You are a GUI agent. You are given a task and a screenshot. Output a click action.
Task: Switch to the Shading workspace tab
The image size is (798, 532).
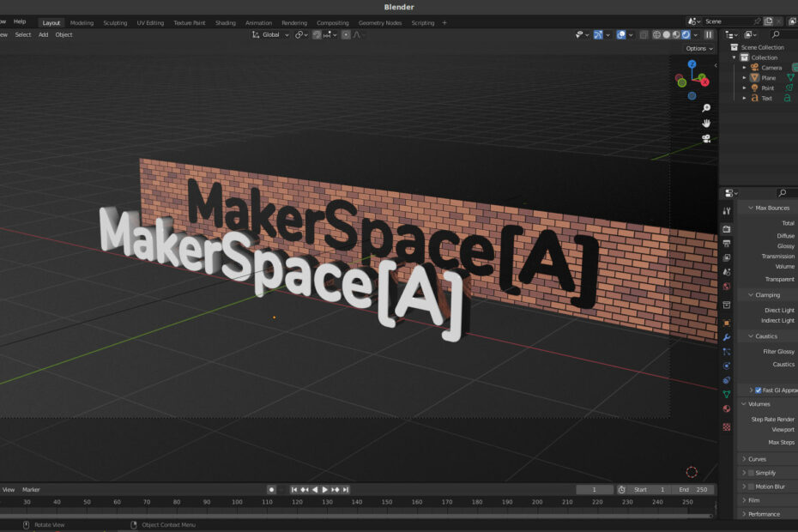(225, 23)
